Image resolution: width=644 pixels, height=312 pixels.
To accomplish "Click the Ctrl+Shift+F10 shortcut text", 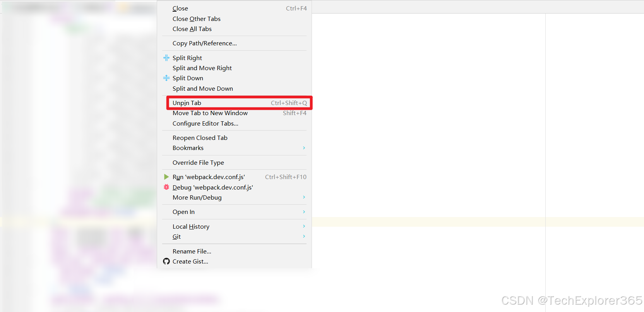I will pos(286,177).
